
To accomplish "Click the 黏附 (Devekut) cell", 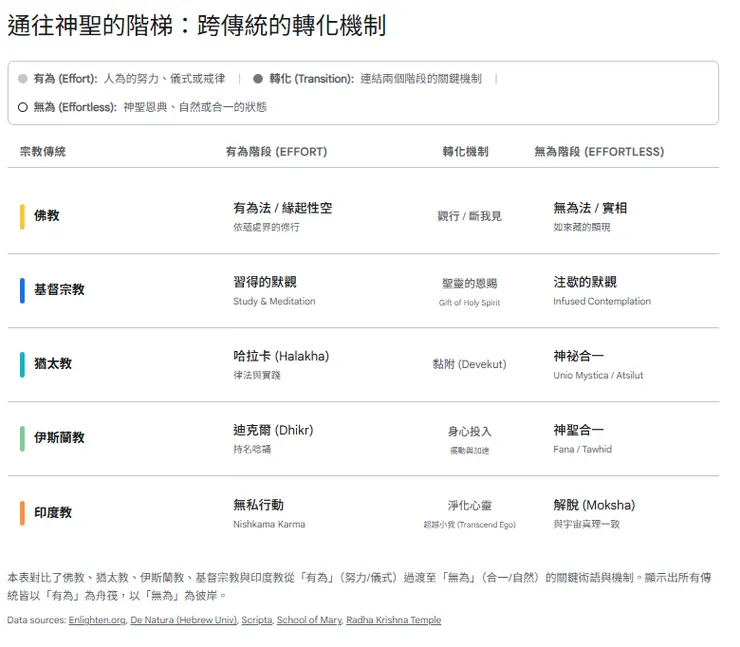I will coord(469,364).
